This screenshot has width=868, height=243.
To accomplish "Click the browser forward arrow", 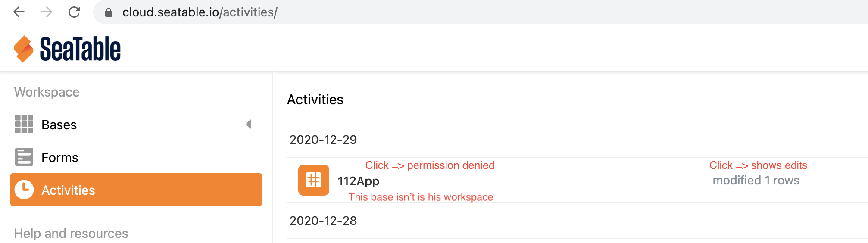I will [x=47, y=12].
